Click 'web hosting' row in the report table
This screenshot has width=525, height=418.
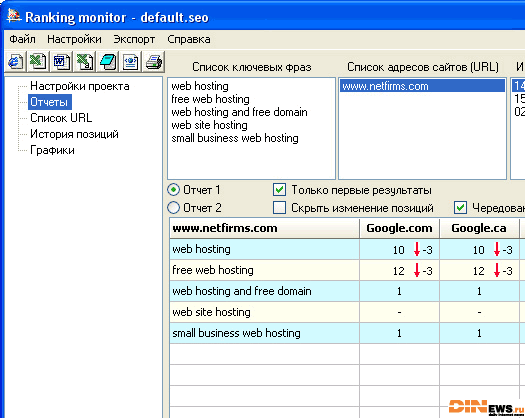tap(265, 249)
